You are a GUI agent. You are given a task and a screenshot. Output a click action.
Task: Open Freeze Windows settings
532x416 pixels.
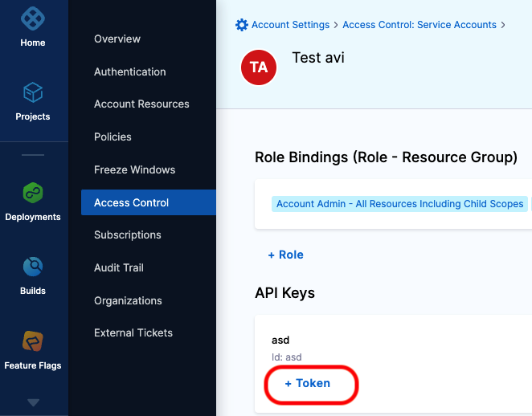coord(134,169)
